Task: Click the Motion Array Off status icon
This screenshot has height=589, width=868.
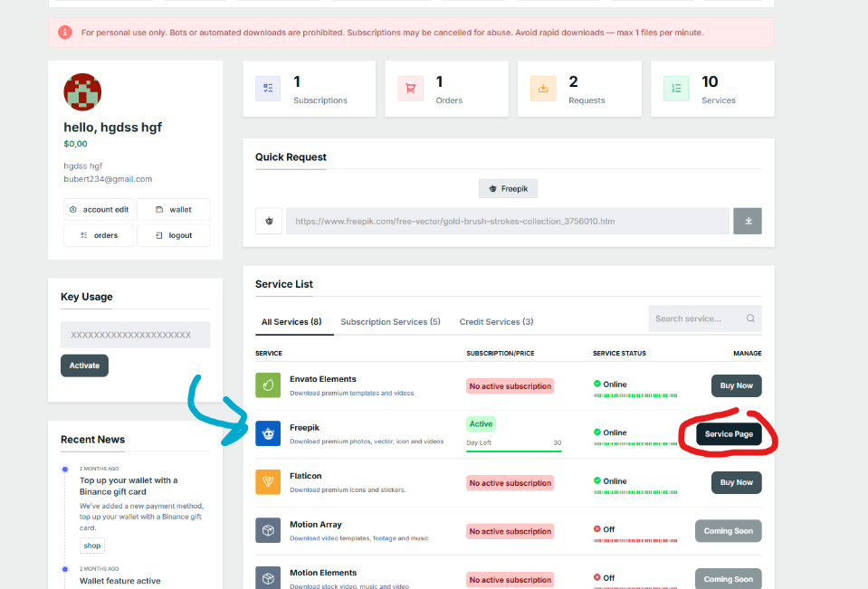Action: [596, 528]
